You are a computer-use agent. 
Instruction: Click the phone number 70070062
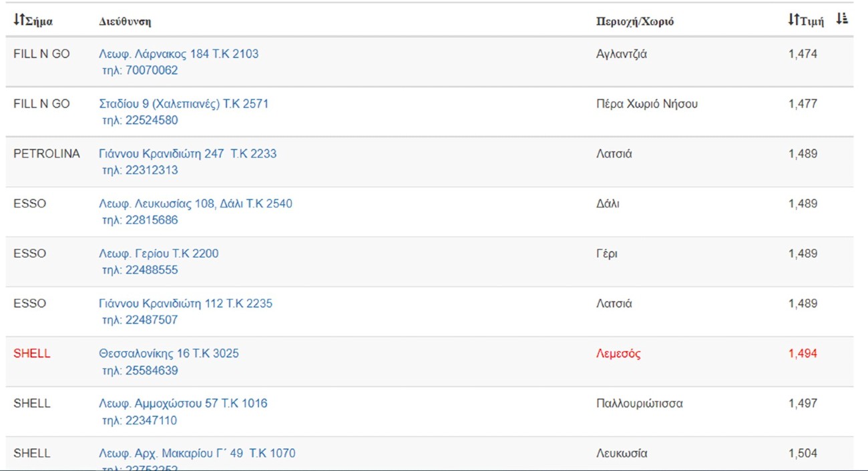[152, 71]
